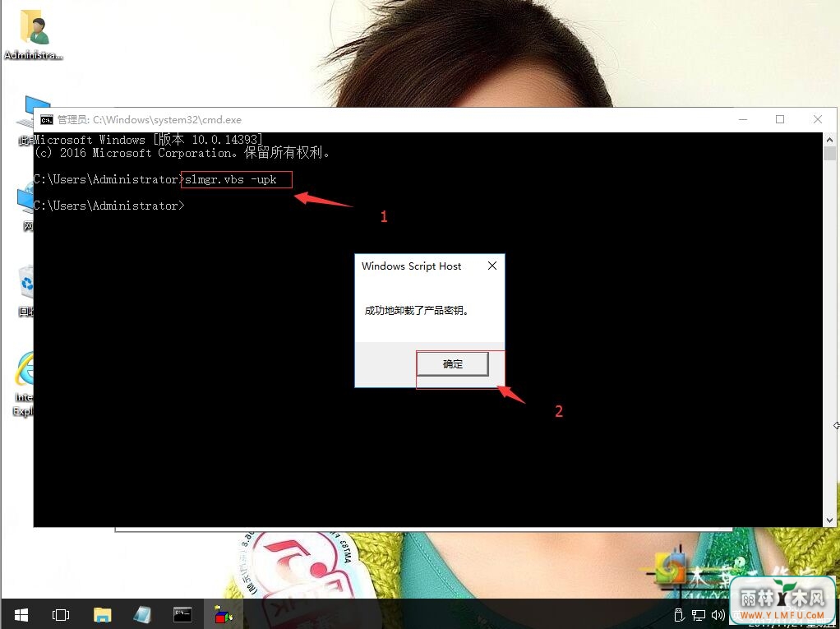The height and width of the screenshot is (629, 840).
Task: Click the Windows Ink pen icon in the tray
Action: (x=678, y=614)
